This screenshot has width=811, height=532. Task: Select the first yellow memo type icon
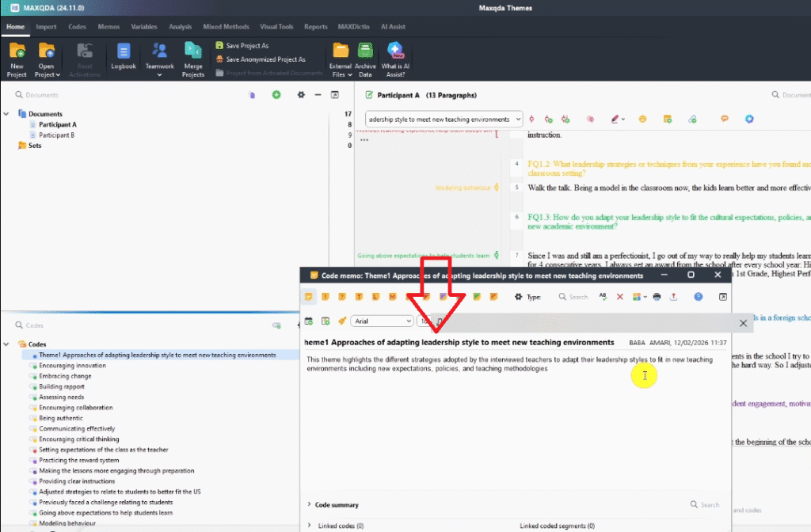309,297
